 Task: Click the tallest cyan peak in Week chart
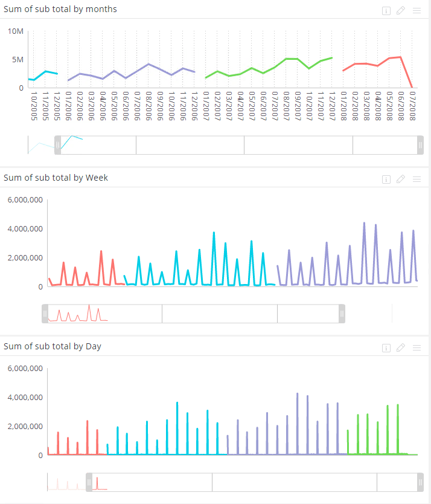tap(214, 233)
